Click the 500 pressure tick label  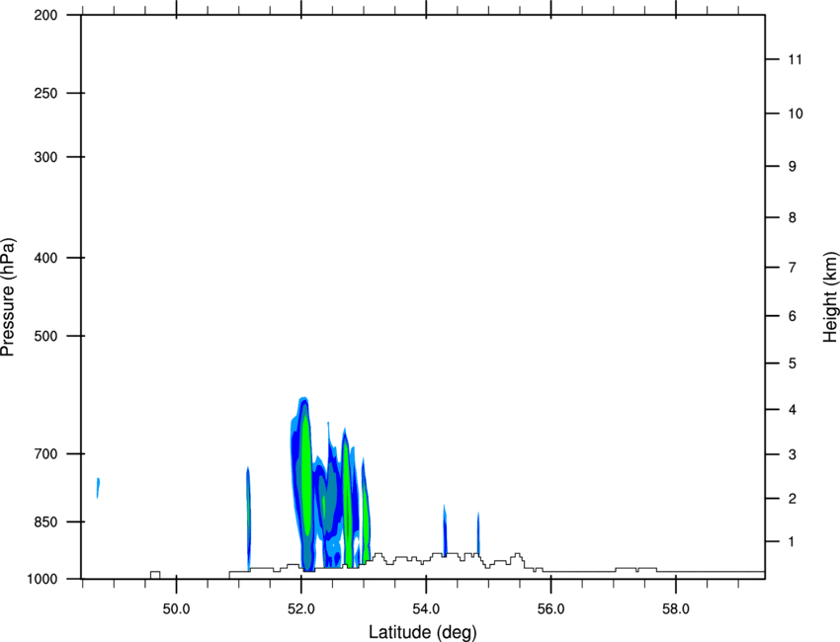pyautogui.click(x=45, y=336)
